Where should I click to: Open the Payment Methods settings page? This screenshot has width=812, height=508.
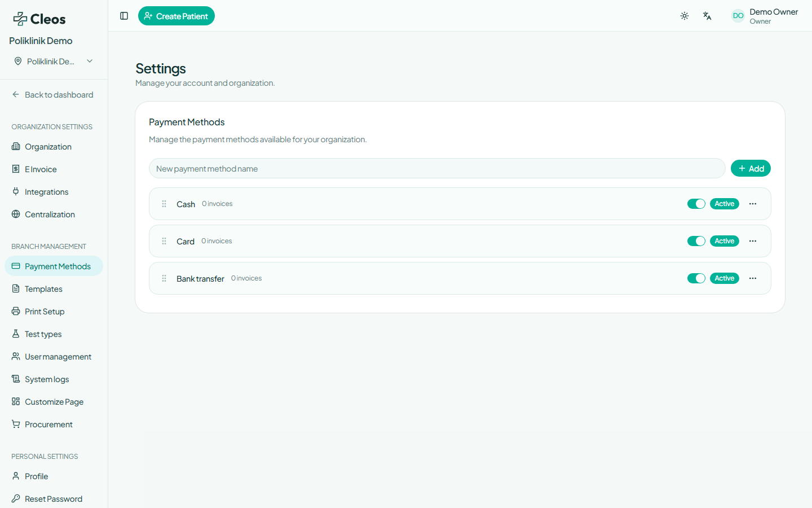54,266
